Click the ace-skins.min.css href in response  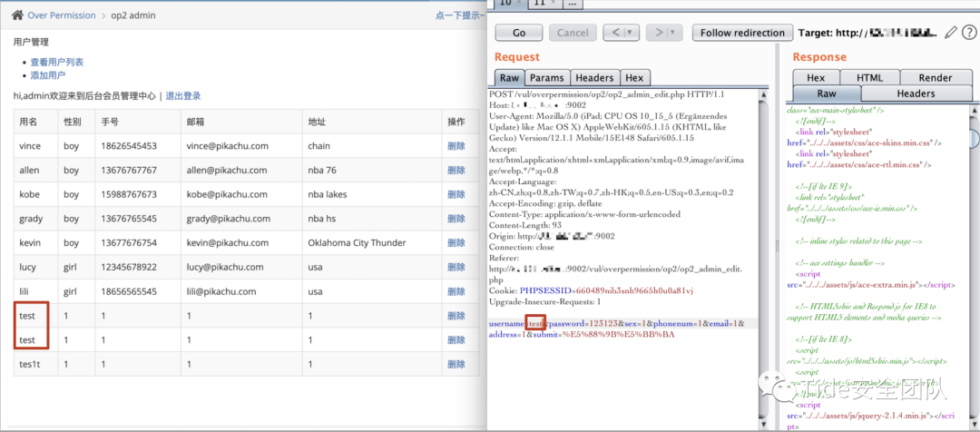click(x=866, y=143)
